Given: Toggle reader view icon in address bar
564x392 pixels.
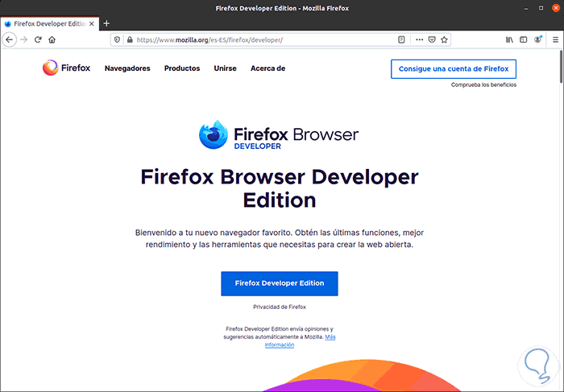Looking at the screenshot, I should [402, 40].
